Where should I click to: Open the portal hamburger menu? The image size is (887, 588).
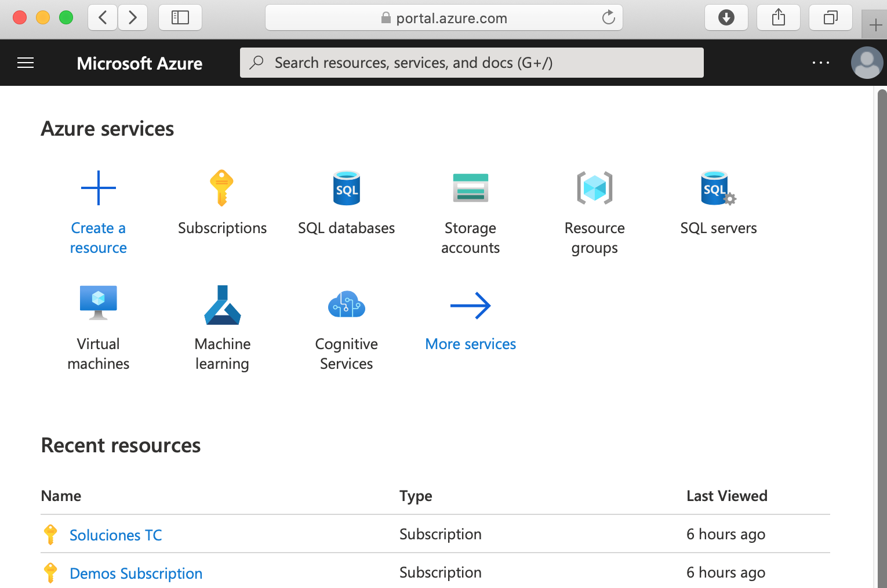[26, 62]
